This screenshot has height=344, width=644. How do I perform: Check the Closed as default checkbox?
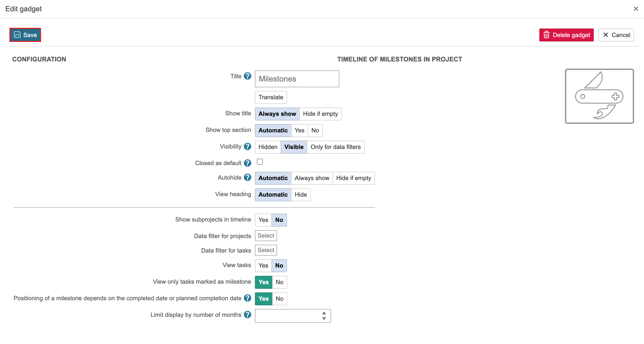[260, 162]
